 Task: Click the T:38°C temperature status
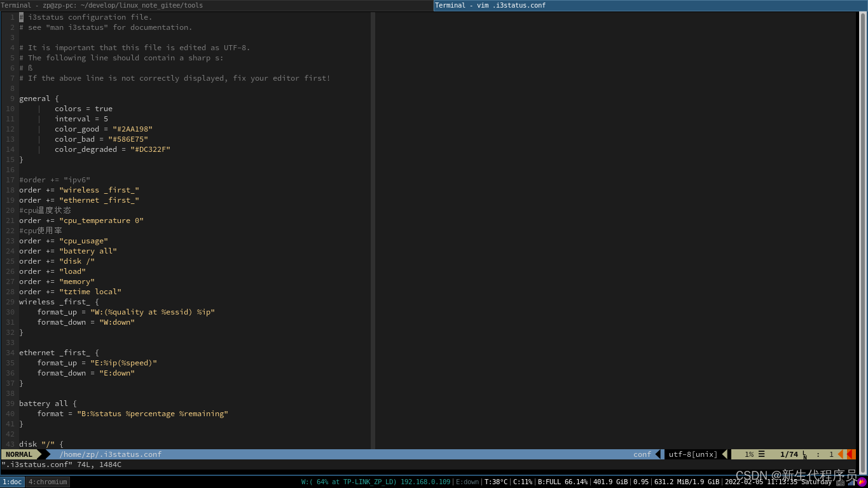click(496, 482)
